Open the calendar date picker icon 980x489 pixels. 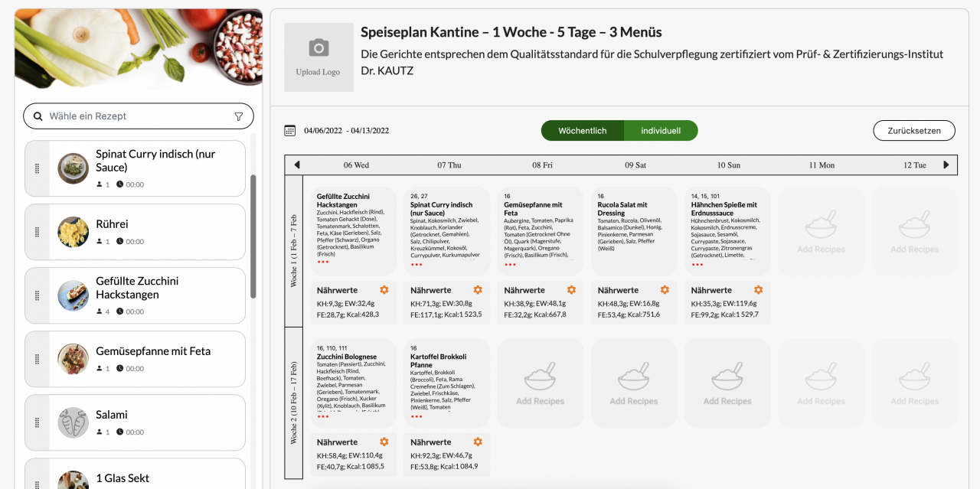[289, 131]
